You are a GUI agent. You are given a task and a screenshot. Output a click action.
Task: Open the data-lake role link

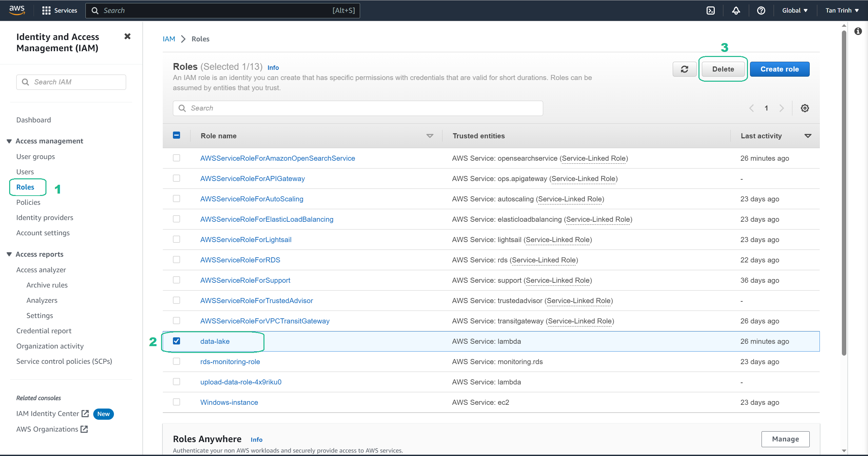(215, 341)
